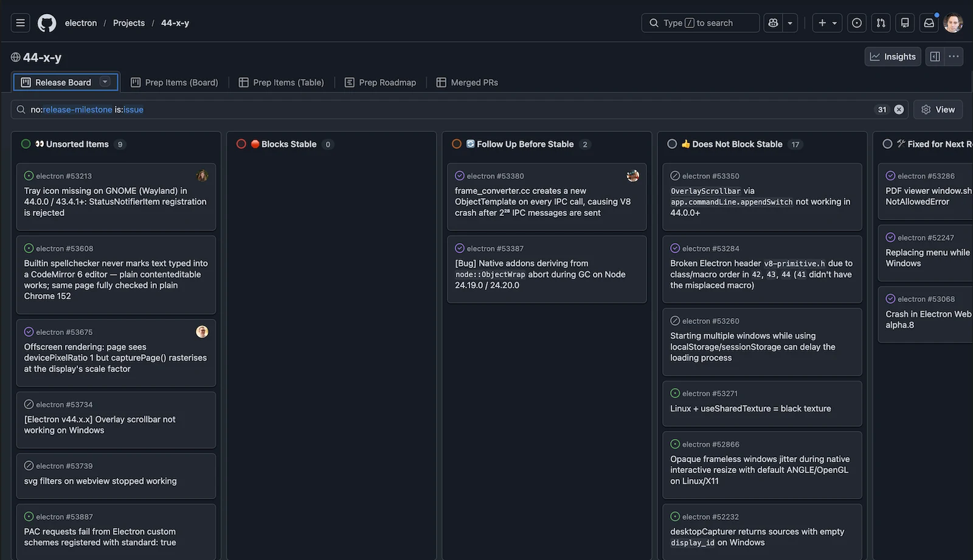Open 'Overlay scrollbar not working on Windows' issue
The image size is (973, 560).
(100, 425)
